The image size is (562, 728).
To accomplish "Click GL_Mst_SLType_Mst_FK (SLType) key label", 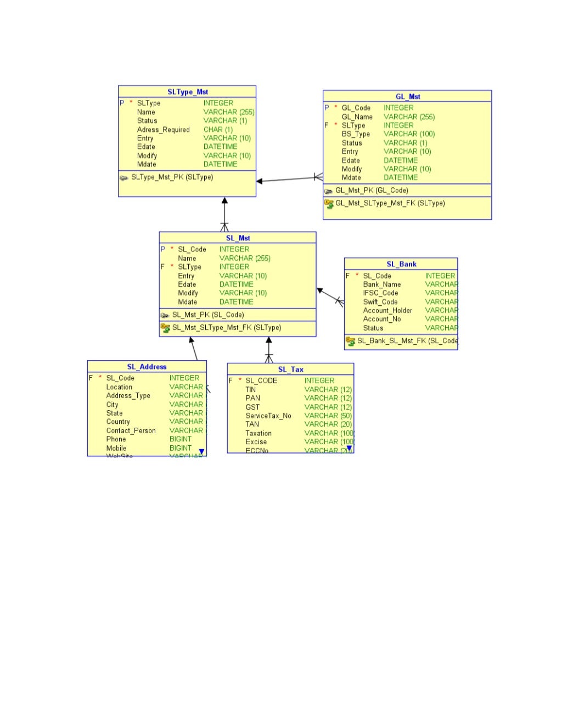I will 390,203.
